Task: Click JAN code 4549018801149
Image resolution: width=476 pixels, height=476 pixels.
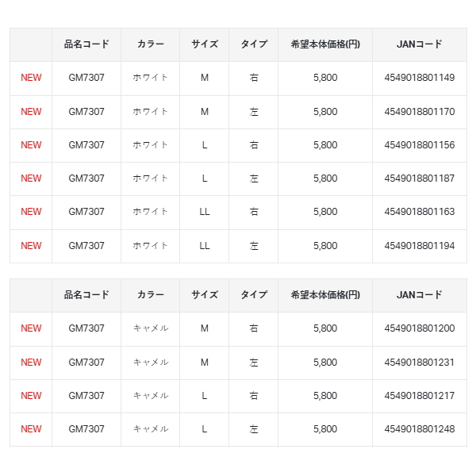Action: (x=419, y=78)
